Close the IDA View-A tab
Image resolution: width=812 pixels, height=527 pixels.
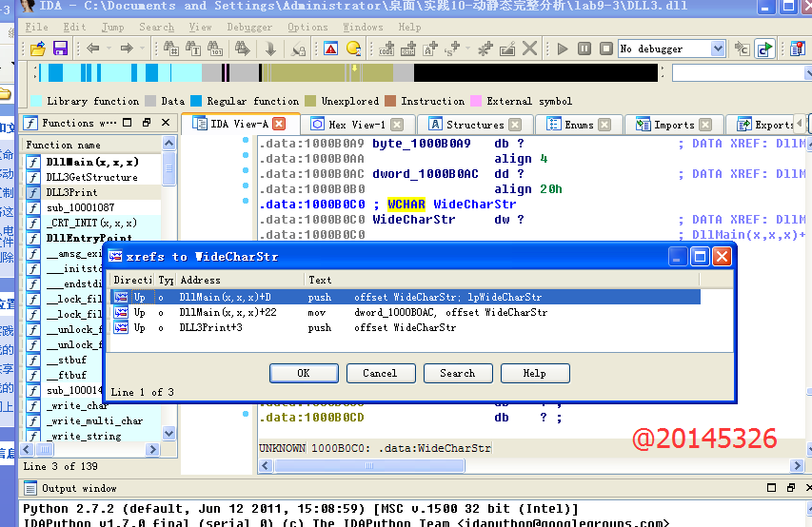click(279, 124)
